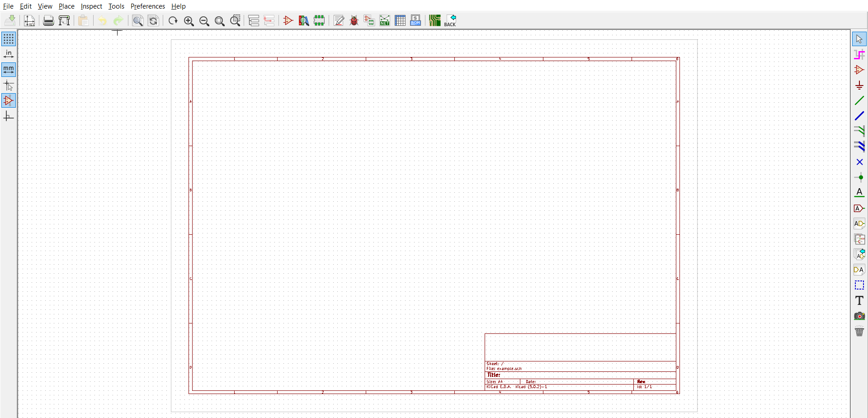Select the add image tool (camera)

[x=859, y=316]
